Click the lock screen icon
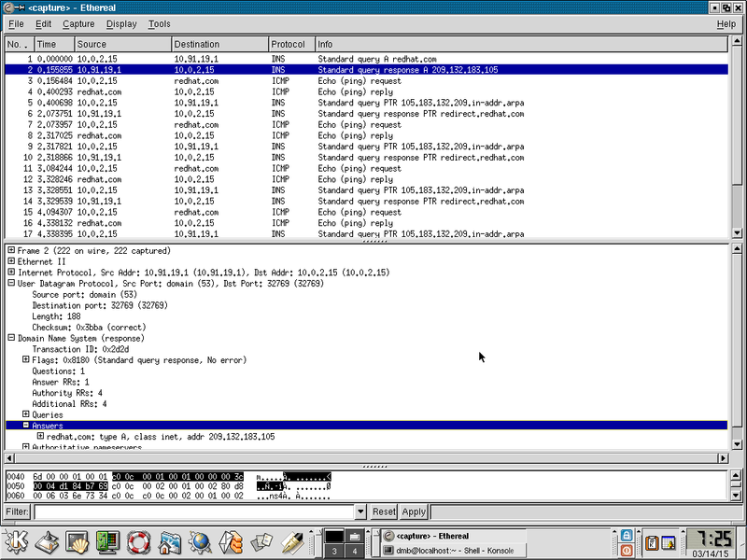The height and width of the screenshot is (560, 747). [x=627, y=535]
